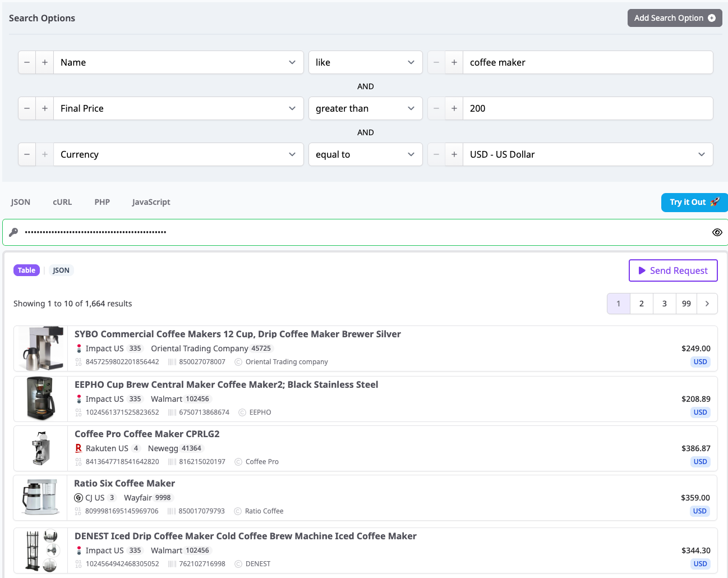Viewport: 728px width, 578px height.
Task: Open the Currency field dropdown
Action: point(178,154)
